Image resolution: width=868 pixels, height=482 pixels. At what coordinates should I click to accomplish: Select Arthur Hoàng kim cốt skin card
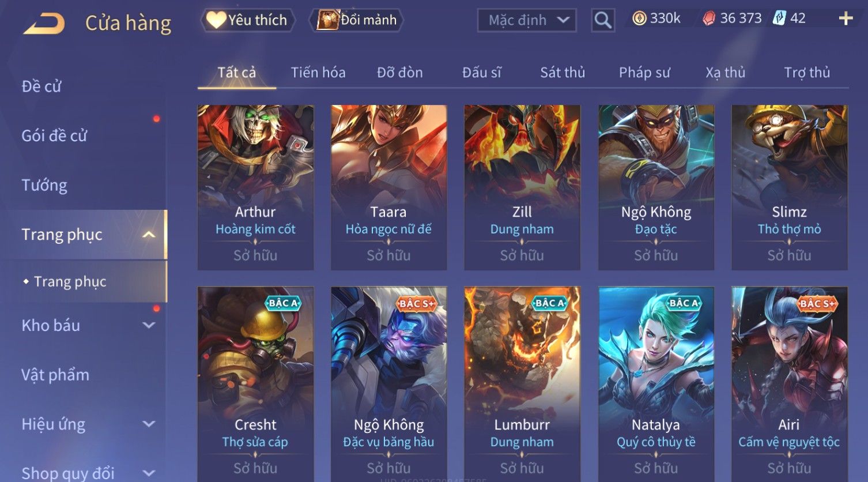[255, 187]
